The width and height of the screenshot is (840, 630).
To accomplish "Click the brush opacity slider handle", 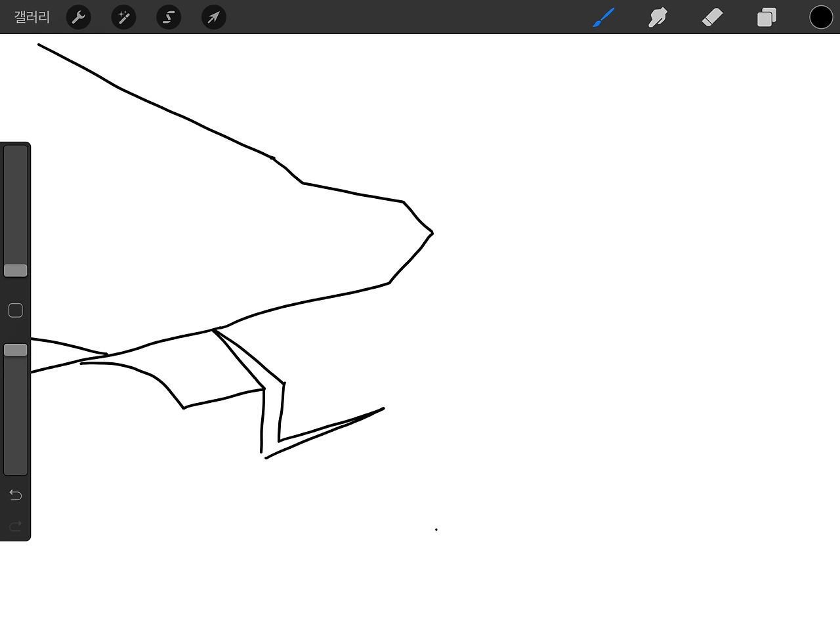I will tap(16, 350).
